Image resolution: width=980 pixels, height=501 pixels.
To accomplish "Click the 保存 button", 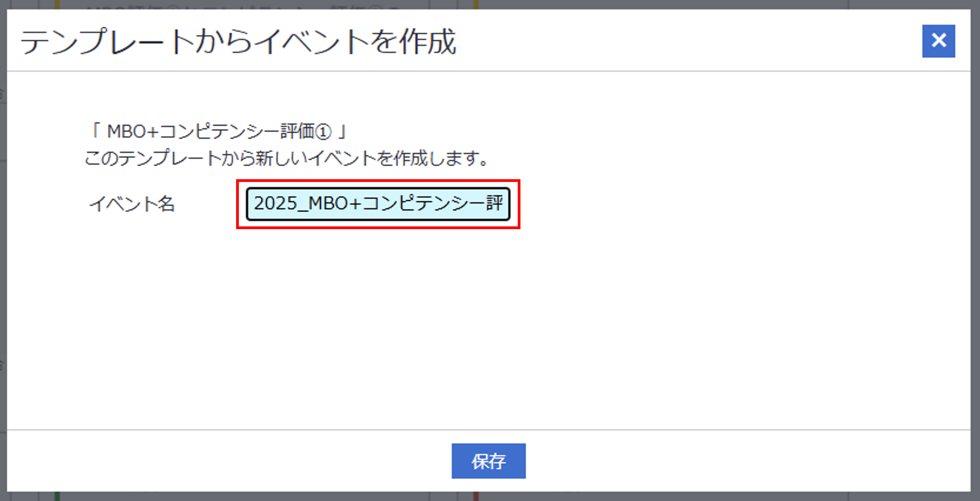I will pos(489,461).
